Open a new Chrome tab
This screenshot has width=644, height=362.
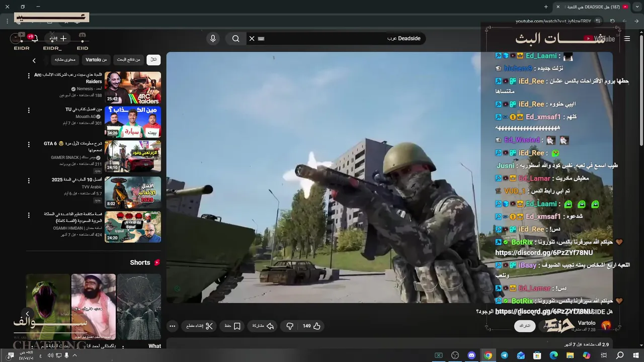[546, 7]
